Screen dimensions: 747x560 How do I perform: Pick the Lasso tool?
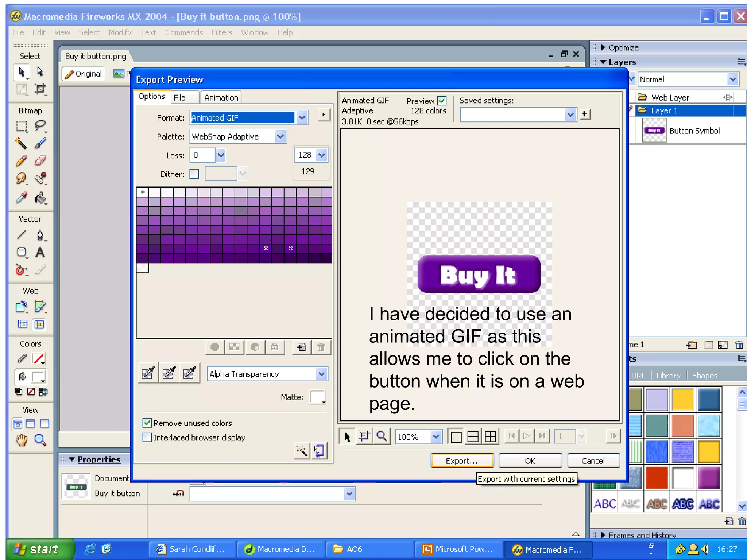(40, 126)
